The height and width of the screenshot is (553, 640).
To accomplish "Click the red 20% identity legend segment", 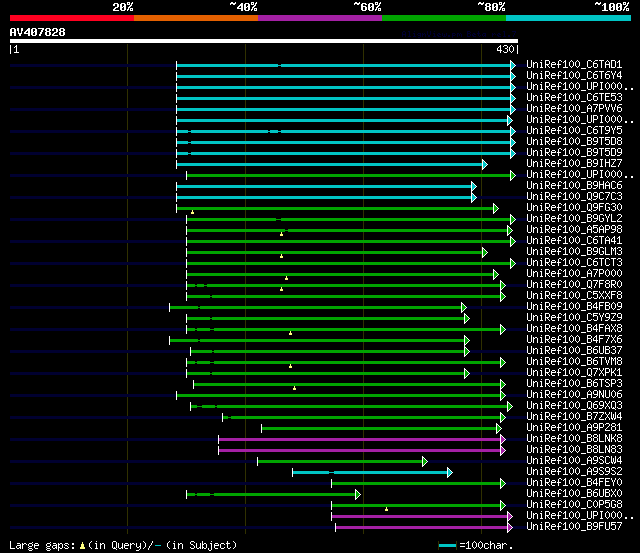I will (72, 18).
